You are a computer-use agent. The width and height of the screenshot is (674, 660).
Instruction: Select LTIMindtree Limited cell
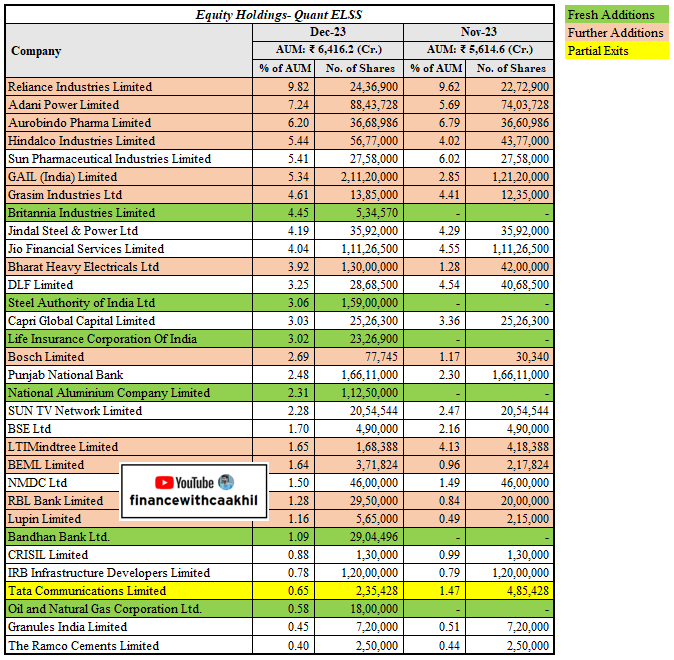(129, 447)
